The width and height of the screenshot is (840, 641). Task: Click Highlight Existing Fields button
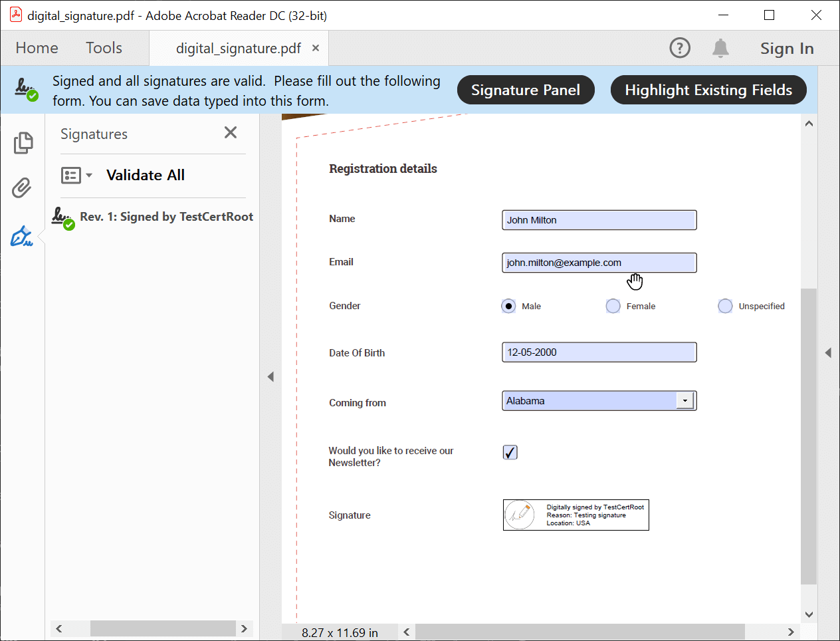click(x=708, y=90)
